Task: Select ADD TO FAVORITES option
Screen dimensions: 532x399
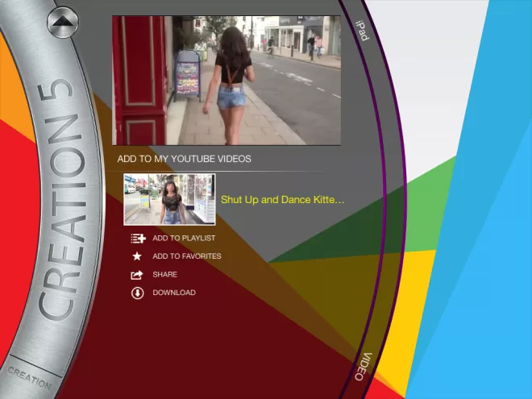Action: pyautogui.click(x=187, y=256)
